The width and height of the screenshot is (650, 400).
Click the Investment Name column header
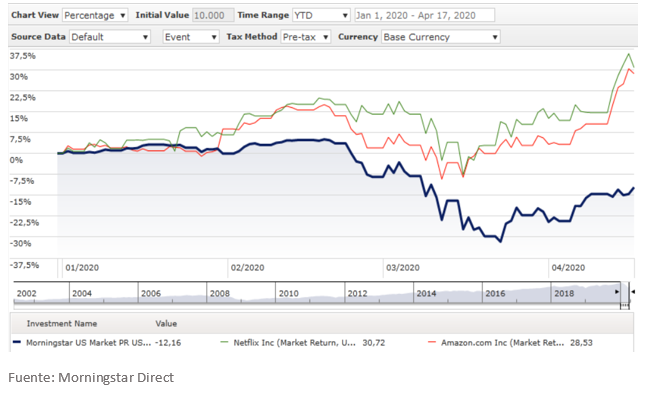coord(62,324)
